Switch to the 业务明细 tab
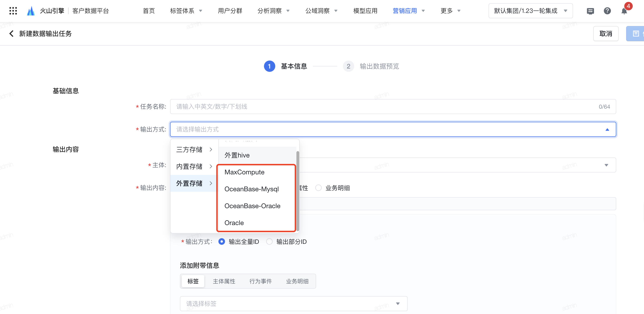 point(297,281)
